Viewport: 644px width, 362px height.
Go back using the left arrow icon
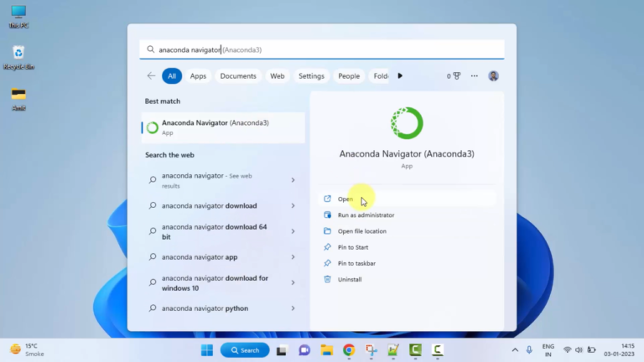151,76
